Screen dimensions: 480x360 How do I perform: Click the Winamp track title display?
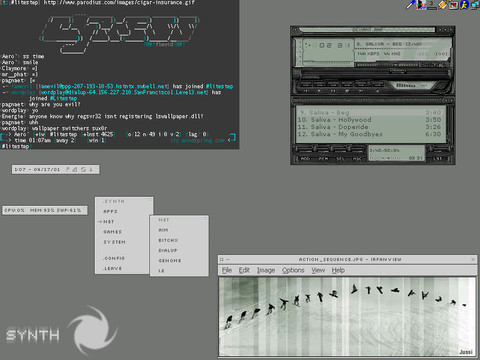click(x=389, y=44)
